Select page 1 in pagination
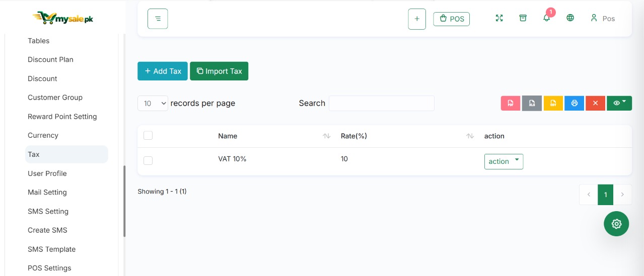 coord(605,195)
